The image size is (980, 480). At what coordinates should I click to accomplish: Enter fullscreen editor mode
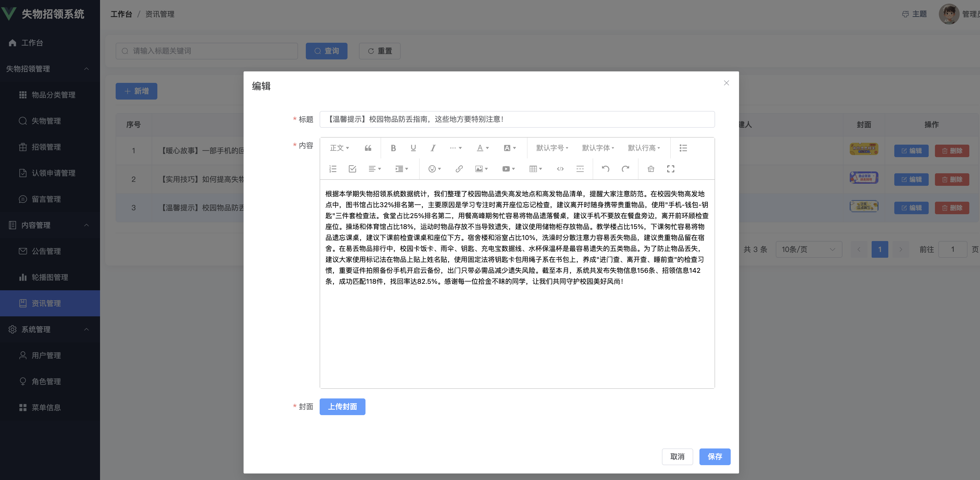(671, 169)
